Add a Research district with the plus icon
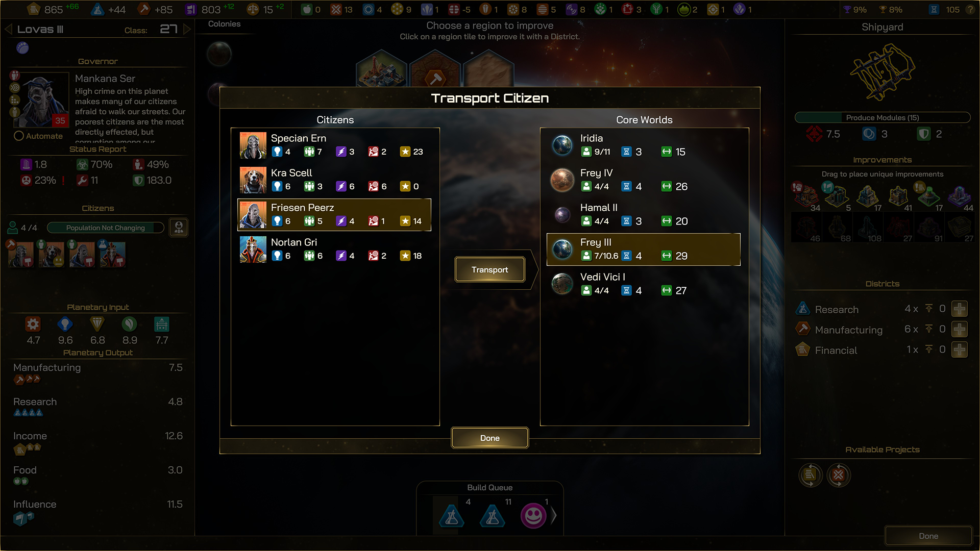 pyautogui.click(x=960, y=309)
